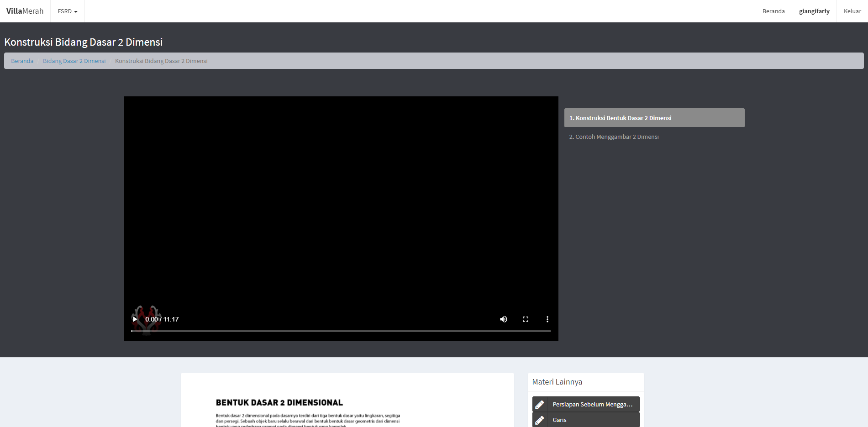Click the BENTUK DASAR 2 DIMENSIONAL document heading

click(279, 402)
